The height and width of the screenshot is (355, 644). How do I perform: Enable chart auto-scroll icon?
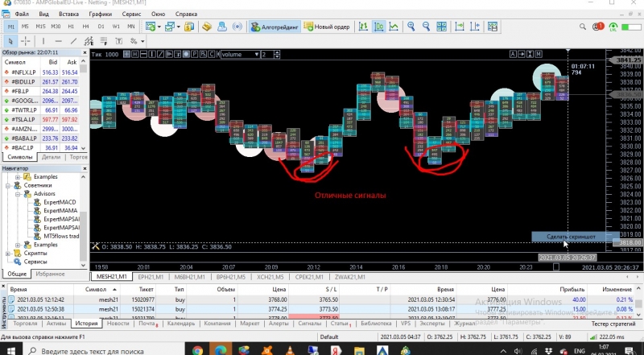coord(460,27)
